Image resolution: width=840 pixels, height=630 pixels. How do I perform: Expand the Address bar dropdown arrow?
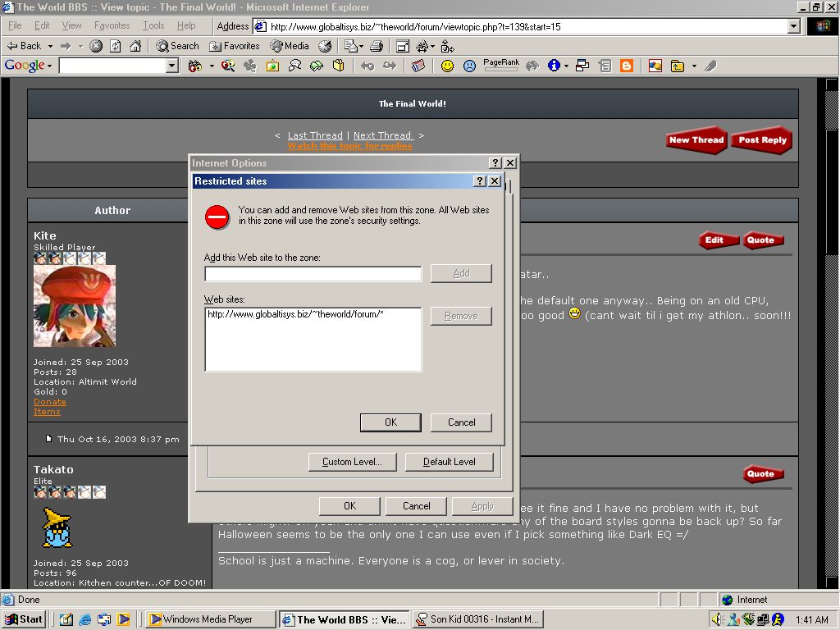click(793, 26)
